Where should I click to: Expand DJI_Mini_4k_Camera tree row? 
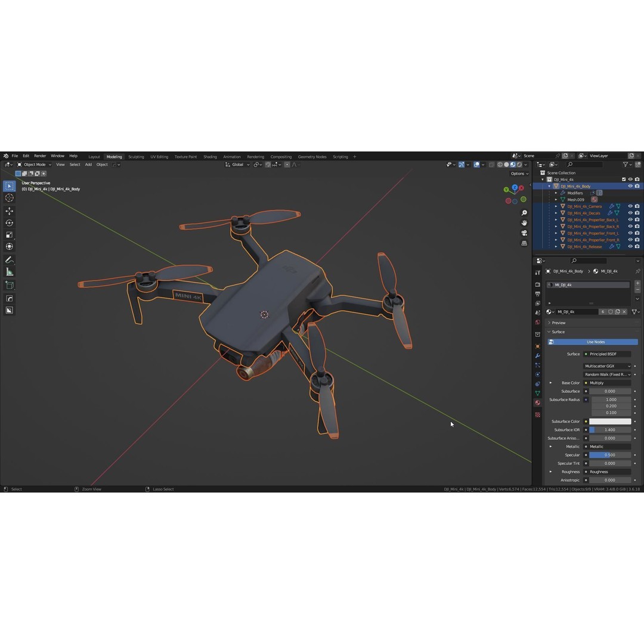click(556, 206)
